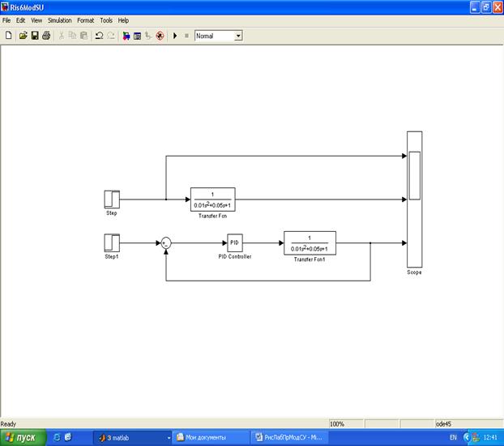Select the Transfer Fcn1 block
The image size is (504, 446).
pos(310,242)
